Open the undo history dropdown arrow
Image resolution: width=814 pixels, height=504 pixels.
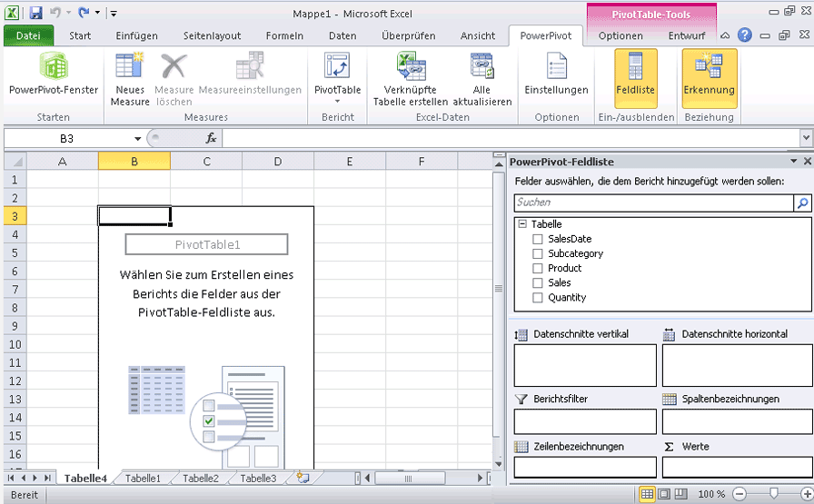[68, 13]
